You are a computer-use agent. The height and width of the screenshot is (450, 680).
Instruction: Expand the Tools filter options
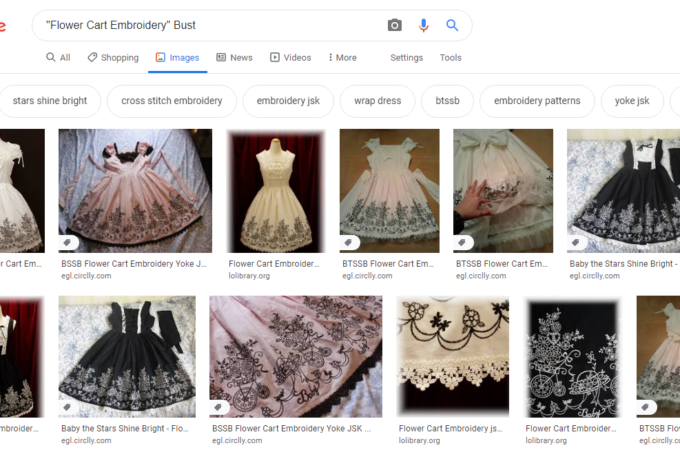(451, 57)
